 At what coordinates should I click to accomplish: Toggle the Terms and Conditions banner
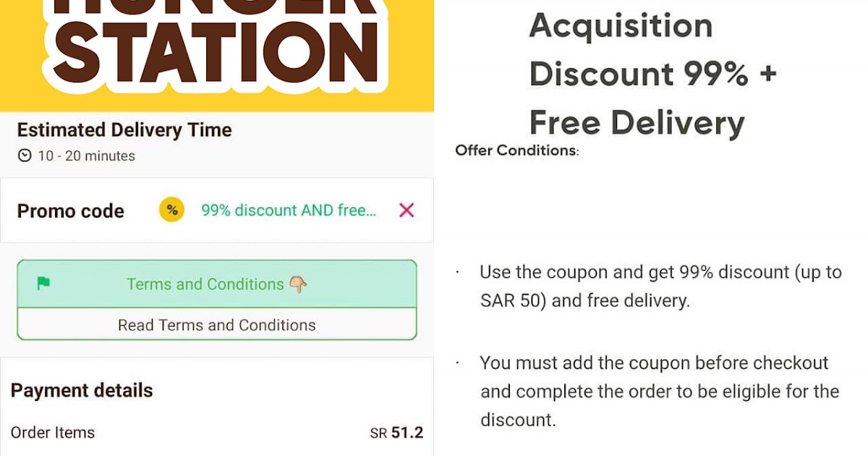[216, 284]
